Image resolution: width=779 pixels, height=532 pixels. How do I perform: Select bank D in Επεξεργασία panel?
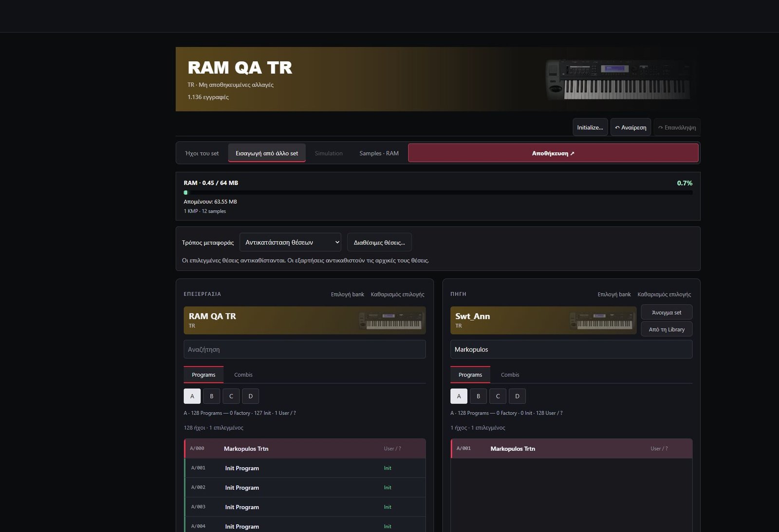point(251,396)
